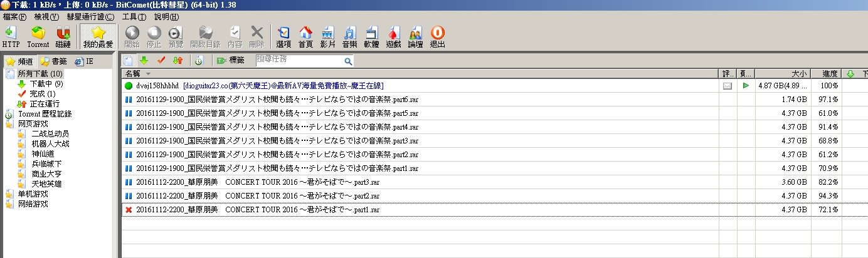868x258 pixels.
Task: Switch to the IE sidebar tab
Action: [x=83, y=61]
